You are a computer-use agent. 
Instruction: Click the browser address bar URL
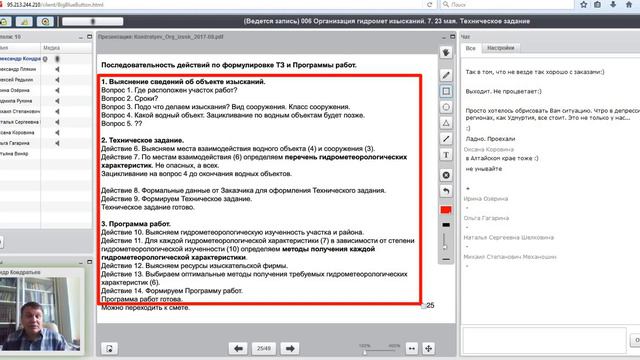tap(55, 4)
